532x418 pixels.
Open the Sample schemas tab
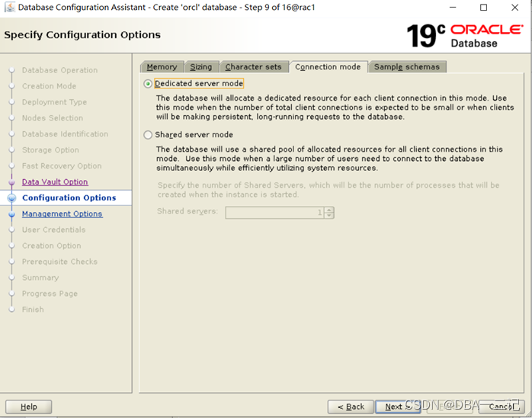407,67
